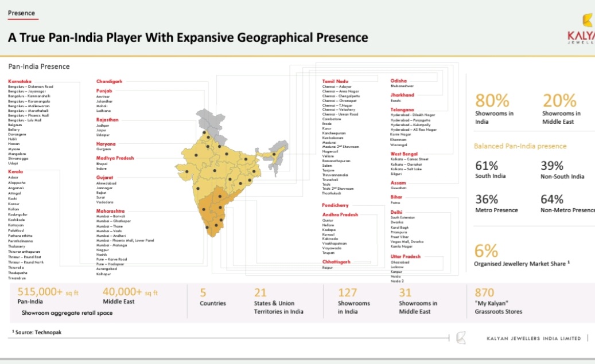Click the '515,000+ sq ft' Pan-India figure
This screenshot has height=364, width=595.
tap(48, 292)
